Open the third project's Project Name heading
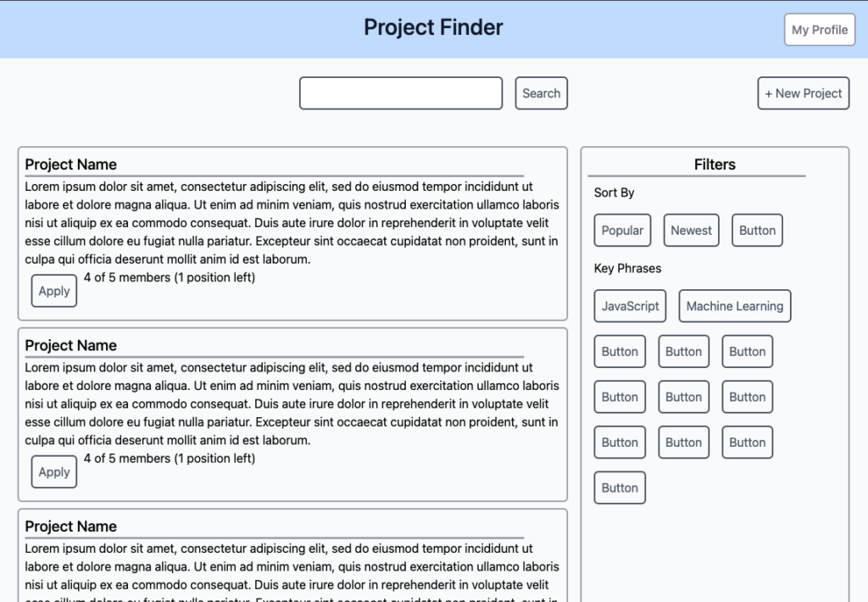Viewport: 868px width, 602px height. click(x=71, y=527)
